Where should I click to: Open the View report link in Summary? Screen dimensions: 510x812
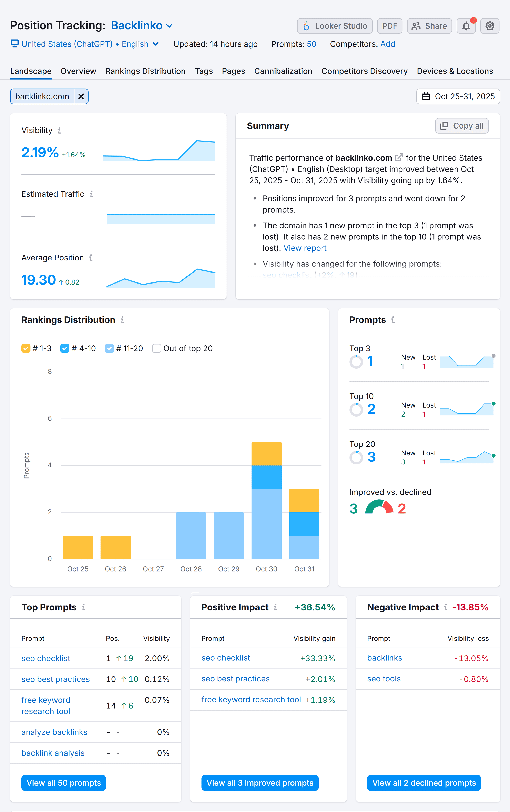click(305, 248)
